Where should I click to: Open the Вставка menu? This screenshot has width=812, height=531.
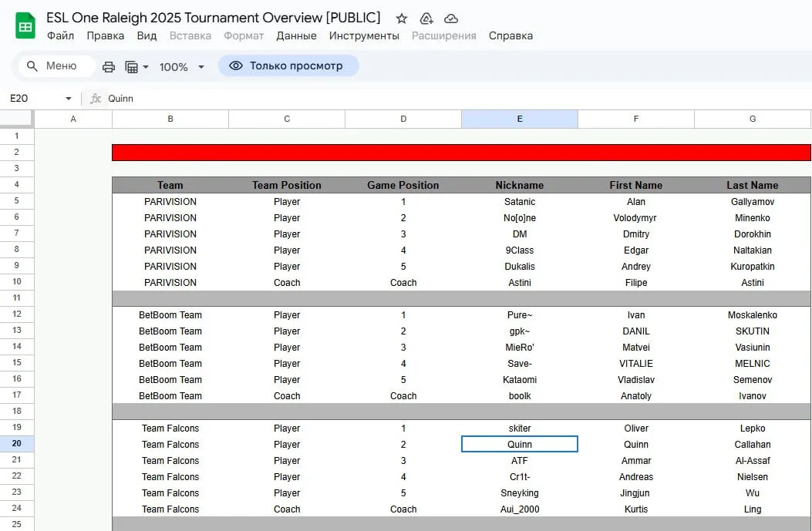(x=190, y=35)
